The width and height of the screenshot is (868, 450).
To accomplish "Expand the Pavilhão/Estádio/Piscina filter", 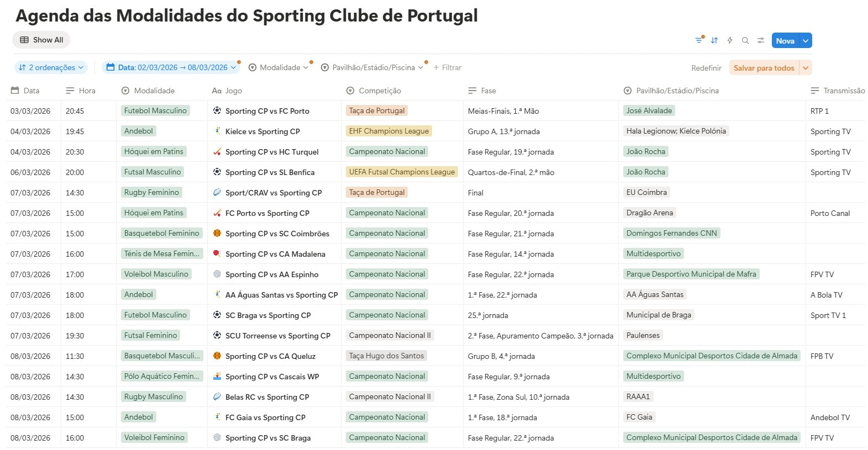I will [x=372, y=67].
